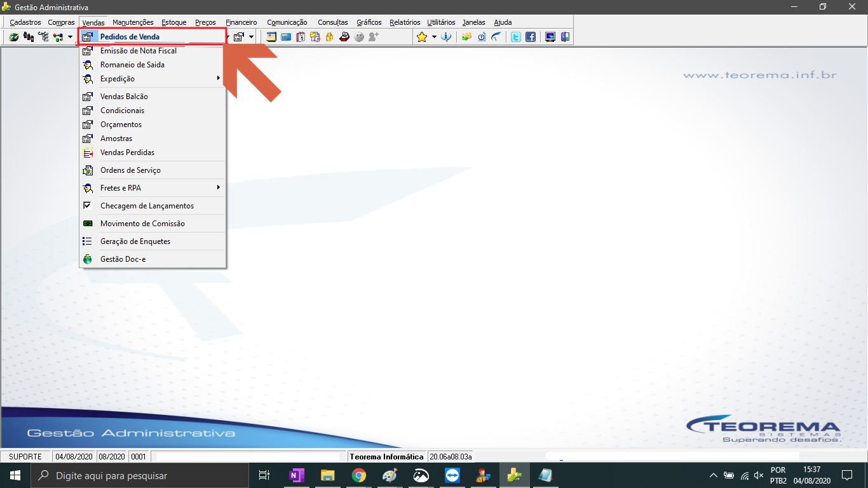Click the blue calculator toolbar icon
This screenshot has height=488, width=868.
click(286, 37)
